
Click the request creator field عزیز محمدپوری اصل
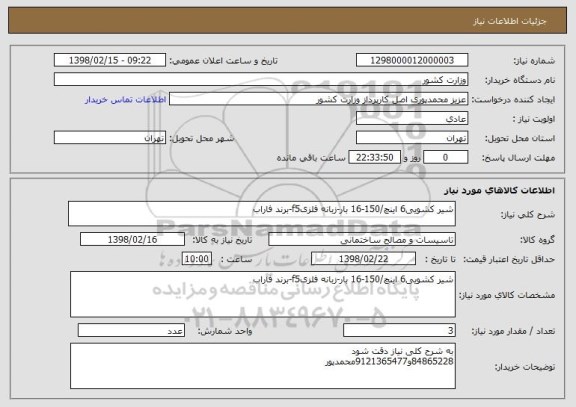[x=318, y=99]
